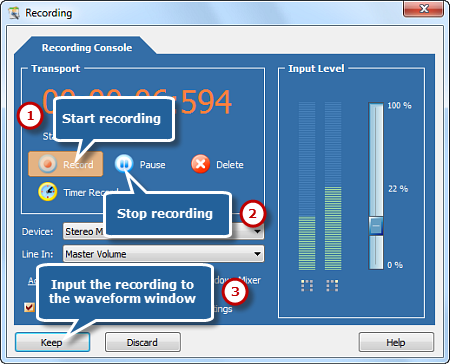The image size is (450, 364).
Task: Click the Keep button
Action: click(x=52, y=342)
